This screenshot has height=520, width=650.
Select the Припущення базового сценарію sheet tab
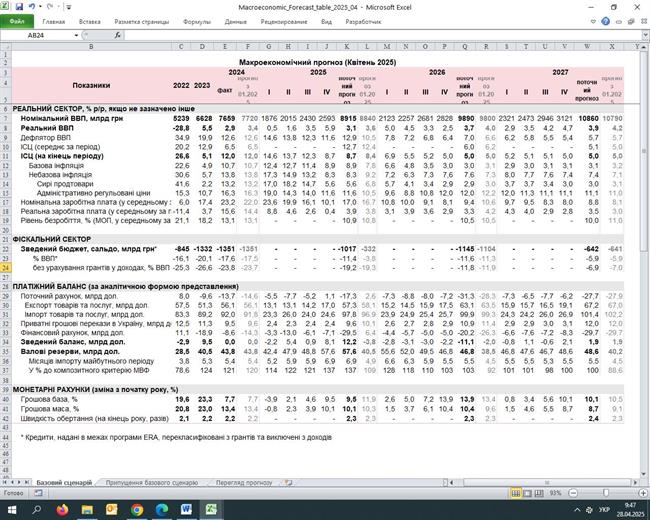tap(152, 483)
